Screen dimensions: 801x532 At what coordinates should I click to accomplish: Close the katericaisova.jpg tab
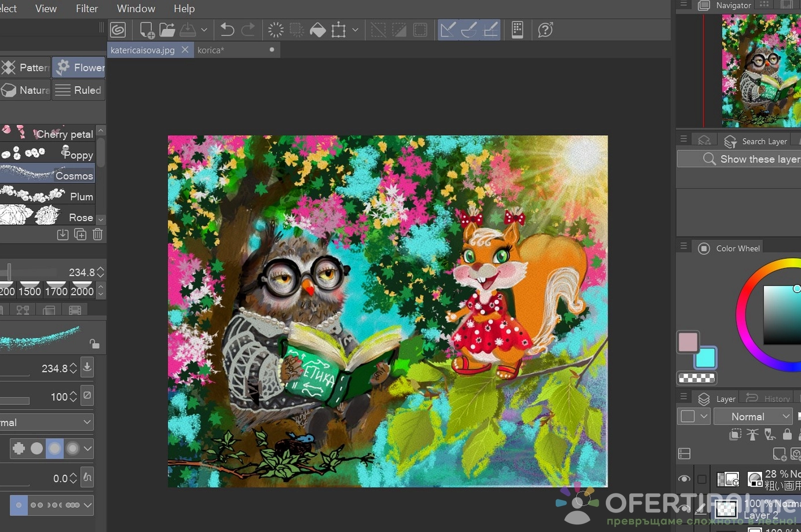coord(185,50)
